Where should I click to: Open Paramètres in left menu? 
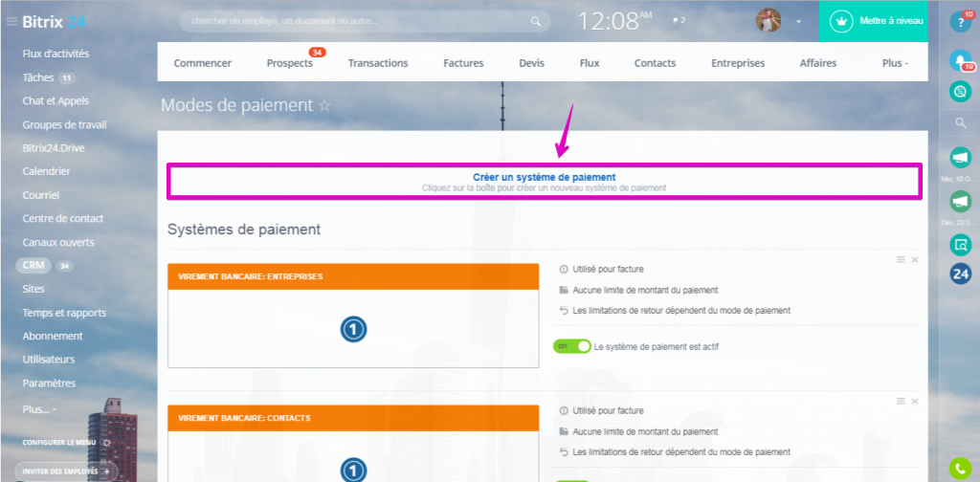pyautogui.click(x=49, y=383)
